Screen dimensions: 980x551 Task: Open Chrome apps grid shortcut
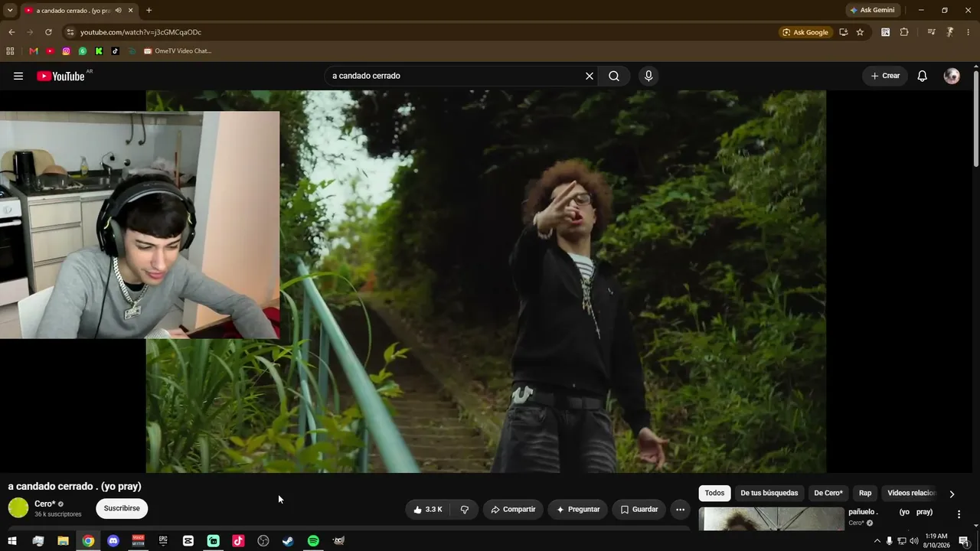point(10,51)
